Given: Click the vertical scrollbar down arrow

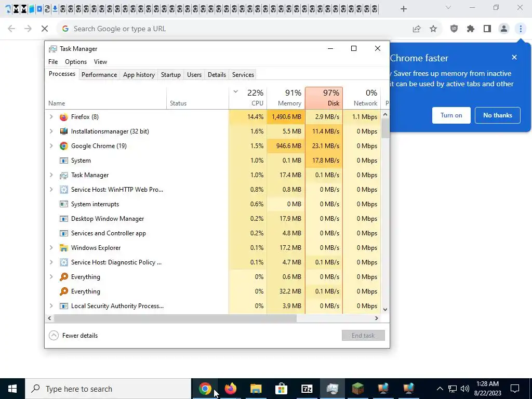Looking at the screenshot, I should pyautogui.click(x=385, y=310).
